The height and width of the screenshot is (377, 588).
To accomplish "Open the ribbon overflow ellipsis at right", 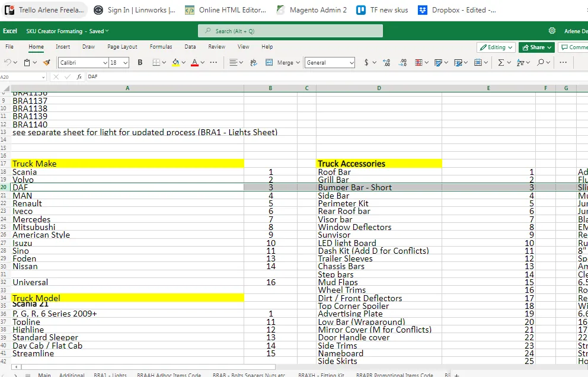I will click(563, 62).
